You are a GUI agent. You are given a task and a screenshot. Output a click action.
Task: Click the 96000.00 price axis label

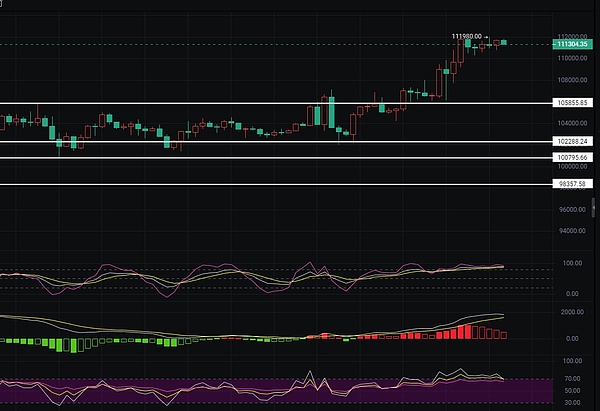pos(569,209)
